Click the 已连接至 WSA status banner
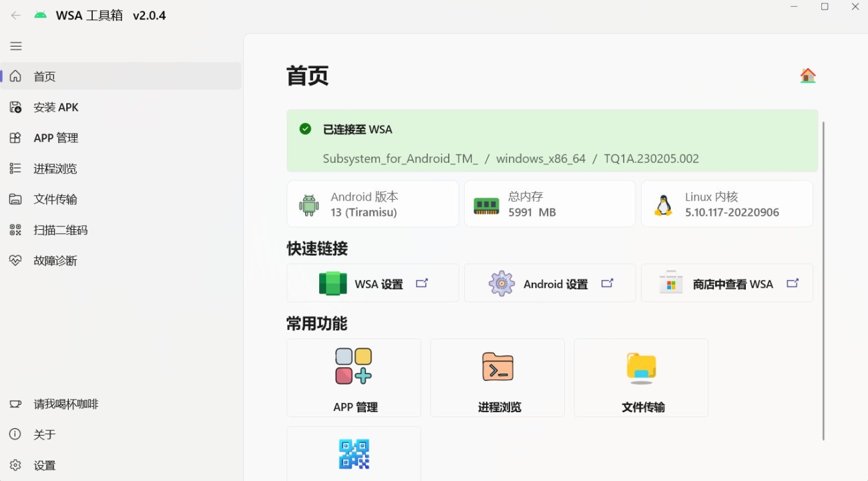The image size is (868, 481). pyautogui.click(x=552, y=141)
